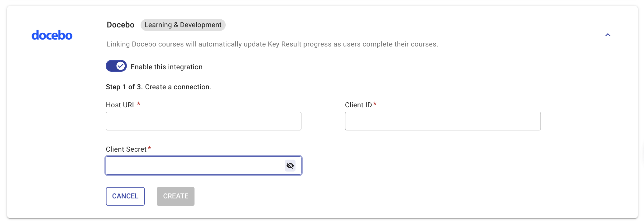The height and width of the screenshot is (224, 644).
Task: Click the 'Step 1 of 3' heading
Action: pyautogui.click(x=124, y=87)
